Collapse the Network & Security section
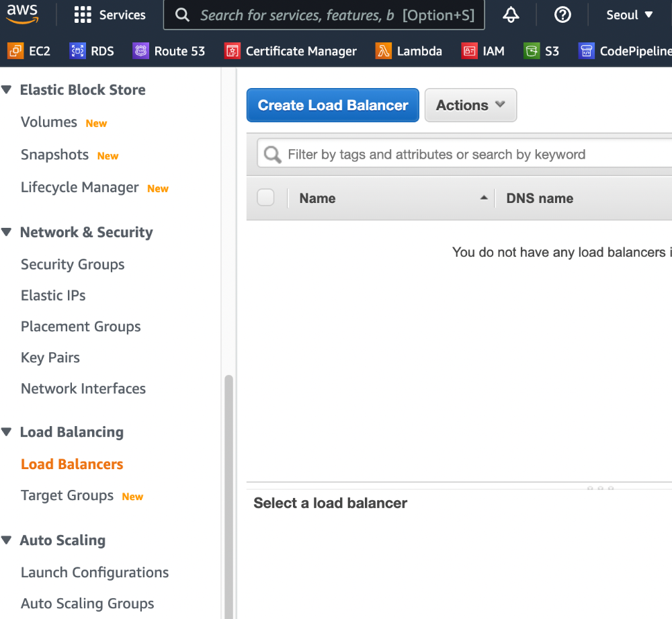The image size is (672, 619). [7, 232]
